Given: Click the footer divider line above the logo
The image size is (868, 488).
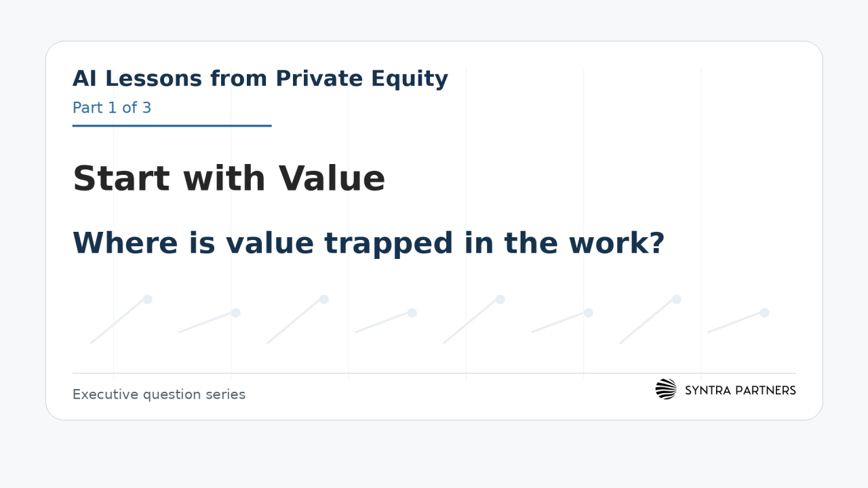Looking at the screenshot, I should (434, 373).
